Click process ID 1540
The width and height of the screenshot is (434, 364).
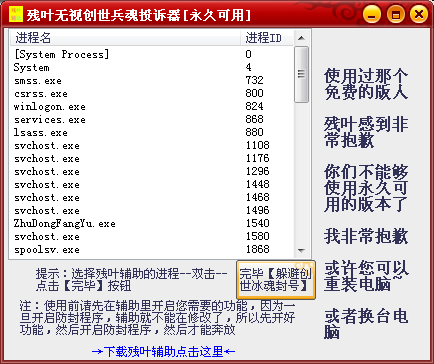coord(257,223)
